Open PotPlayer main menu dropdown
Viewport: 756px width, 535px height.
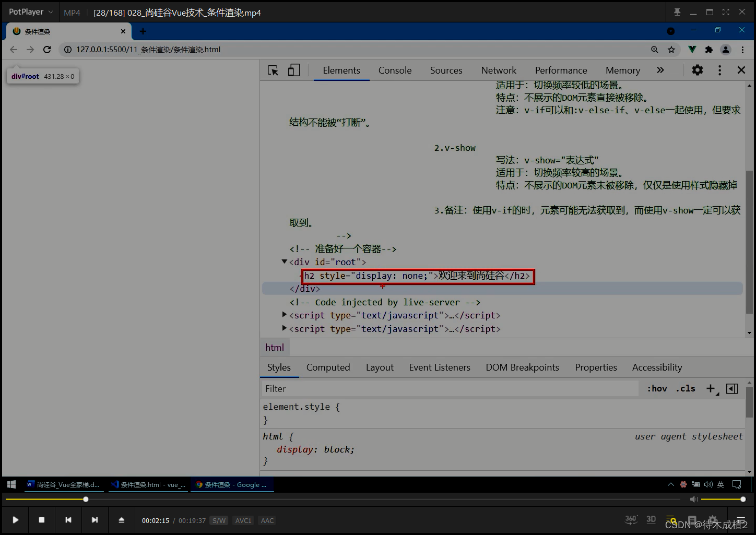coord(30,11)
